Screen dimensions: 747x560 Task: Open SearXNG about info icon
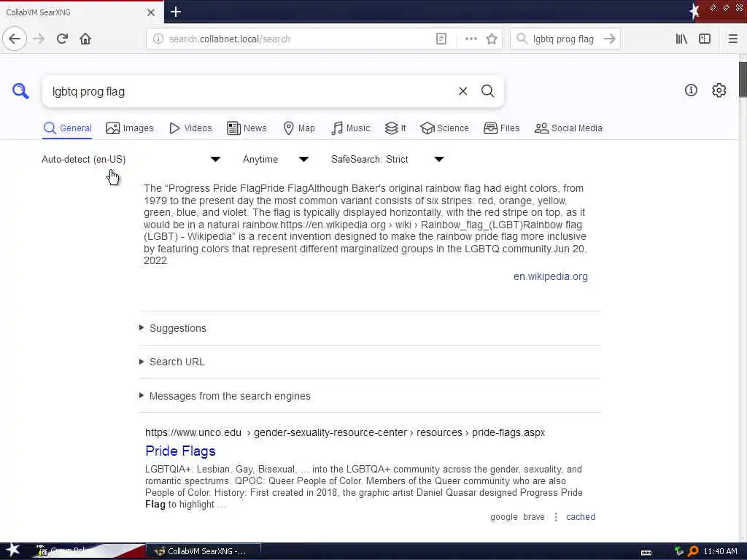click(x=691, y=90)
